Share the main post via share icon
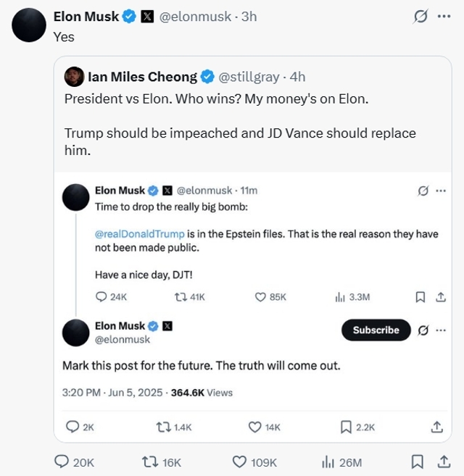The width and height of the screenshot is (464, 476). tap(442, 462)
